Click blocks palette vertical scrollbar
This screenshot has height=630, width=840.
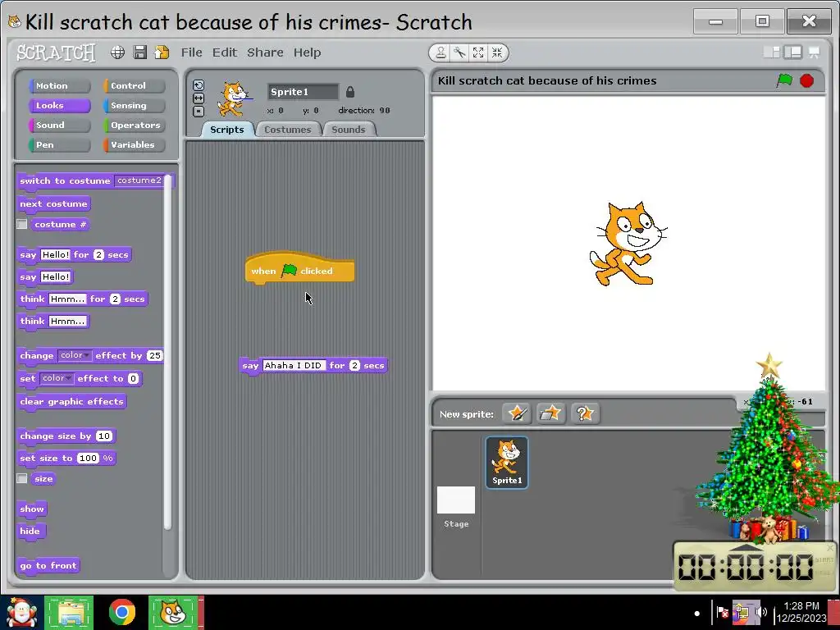point(167,354)
